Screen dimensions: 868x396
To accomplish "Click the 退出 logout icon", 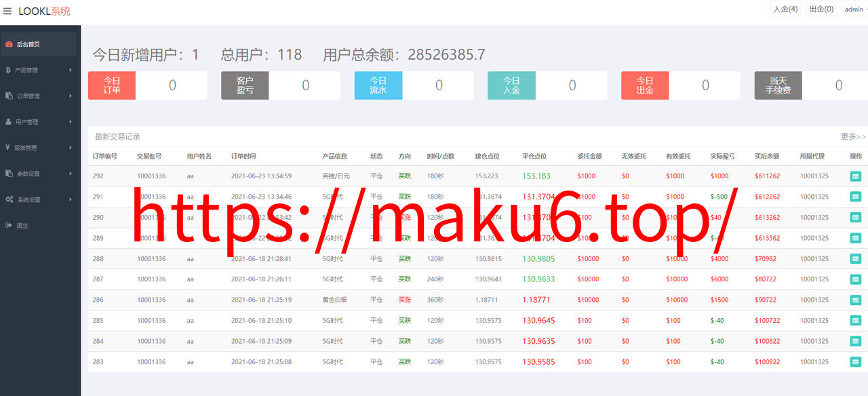I will coord(8,225).
